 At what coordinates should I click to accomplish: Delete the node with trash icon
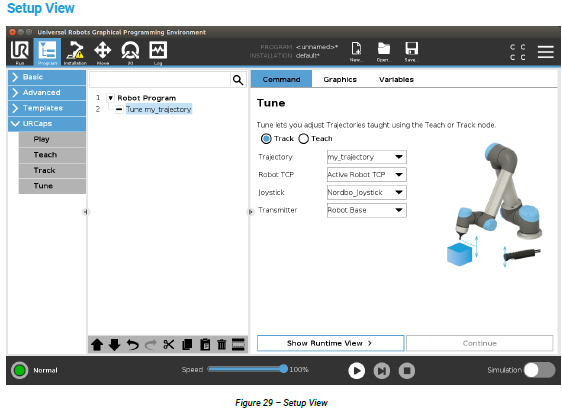pos(222,345)
